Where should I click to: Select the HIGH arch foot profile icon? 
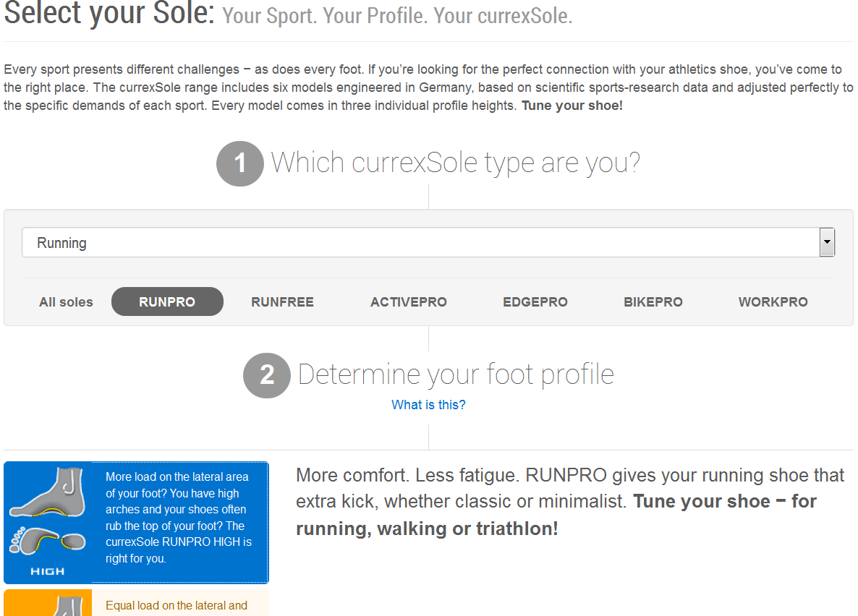pos(48,523)
